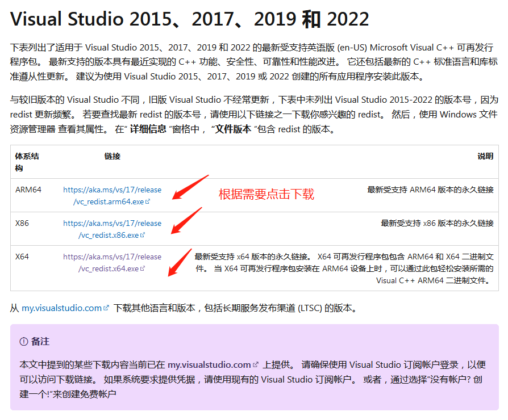Click the 备注 heading in the purple box

(41, 341)
